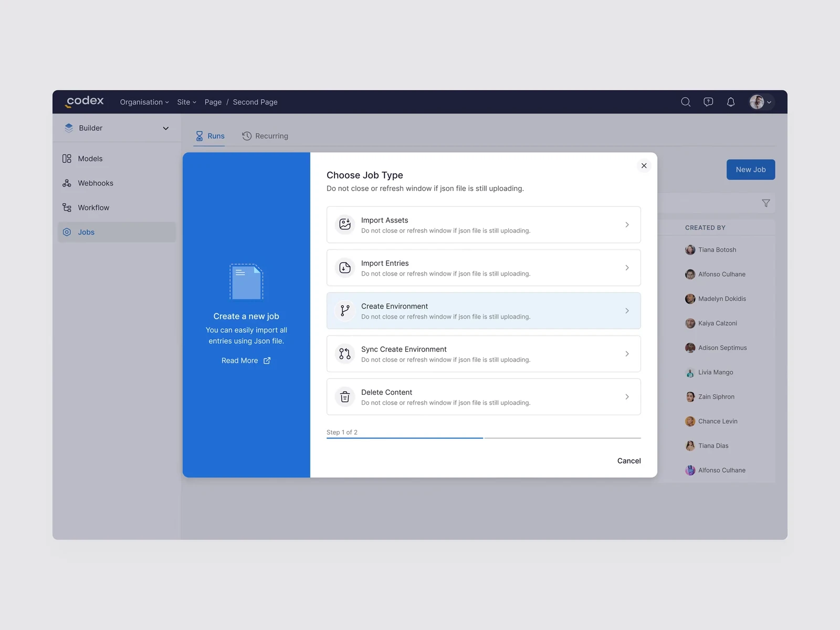Open the filter funnel icon
This screenshot has width=840, height=630.
[x=766, y=203]
